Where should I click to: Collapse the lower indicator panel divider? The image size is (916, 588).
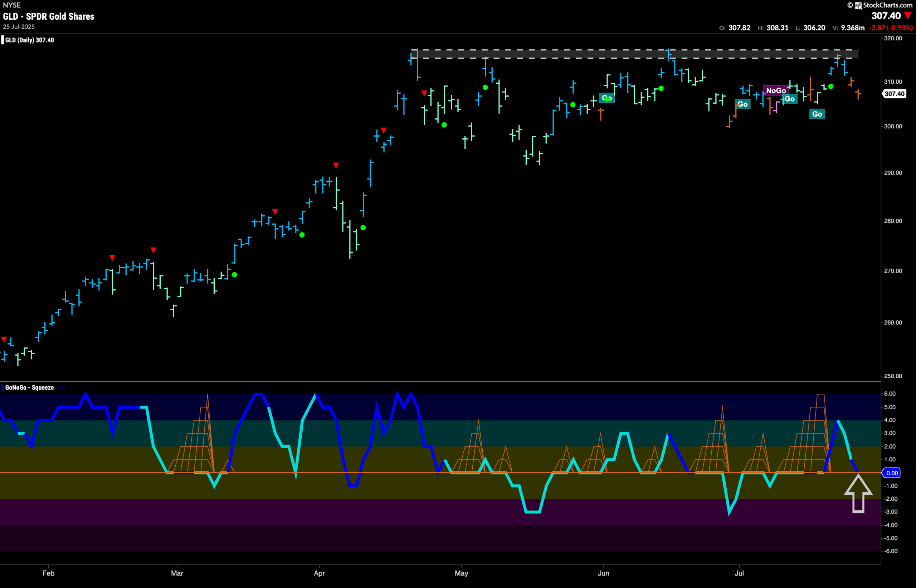click(458, 381)
